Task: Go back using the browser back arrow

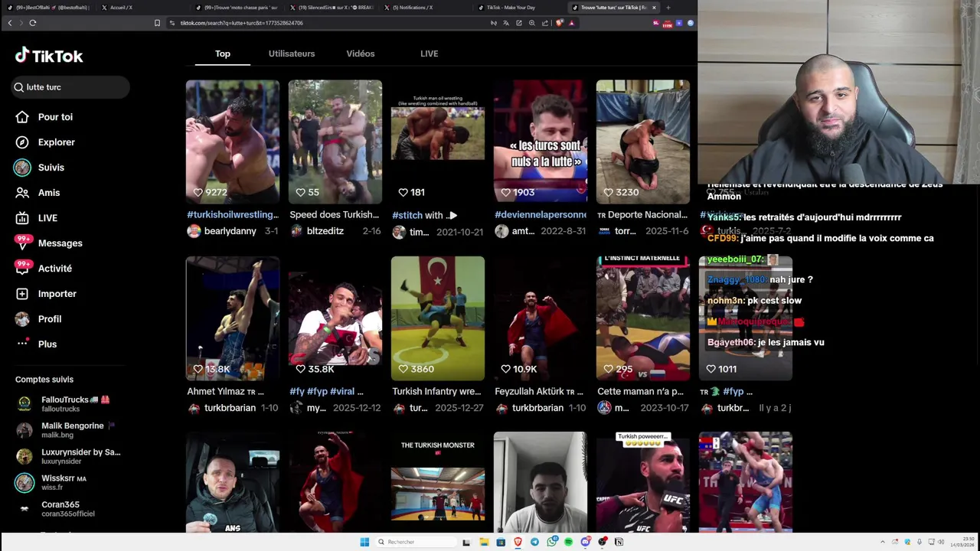Action: click(9, 23)
